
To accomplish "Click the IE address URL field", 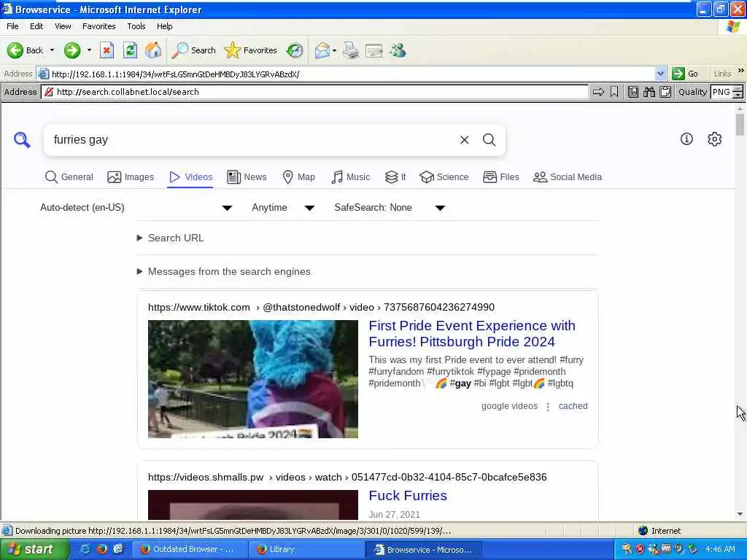I will click(348, 74).
